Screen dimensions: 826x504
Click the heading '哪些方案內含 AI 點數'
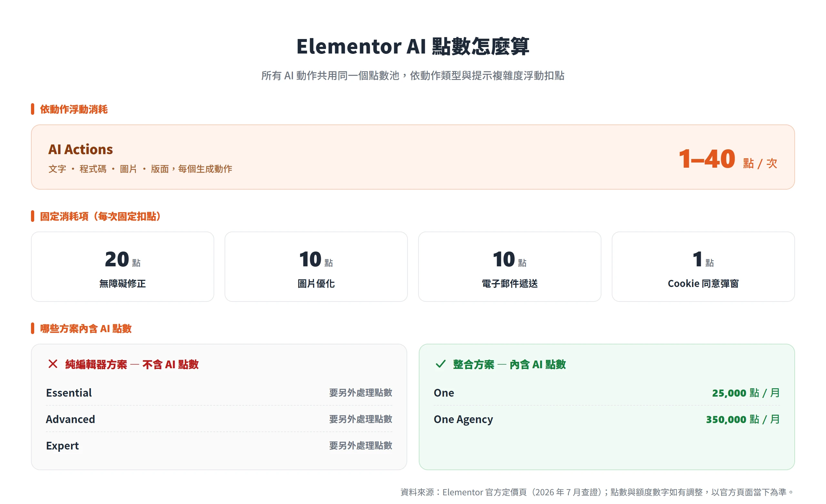point(86,328)
